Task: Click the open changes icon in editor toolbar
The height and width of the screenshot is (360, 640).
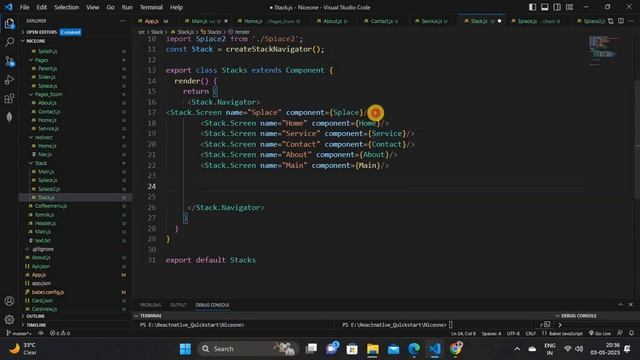Action: 611,21
